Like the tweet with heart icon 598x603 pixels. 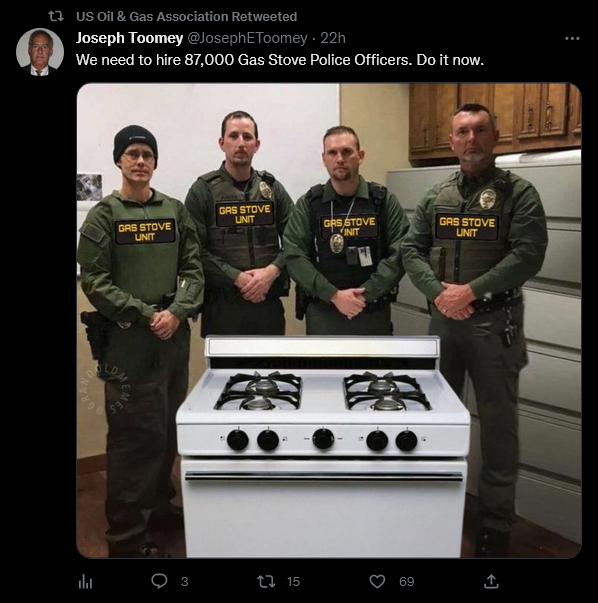(x=377, y=581)
